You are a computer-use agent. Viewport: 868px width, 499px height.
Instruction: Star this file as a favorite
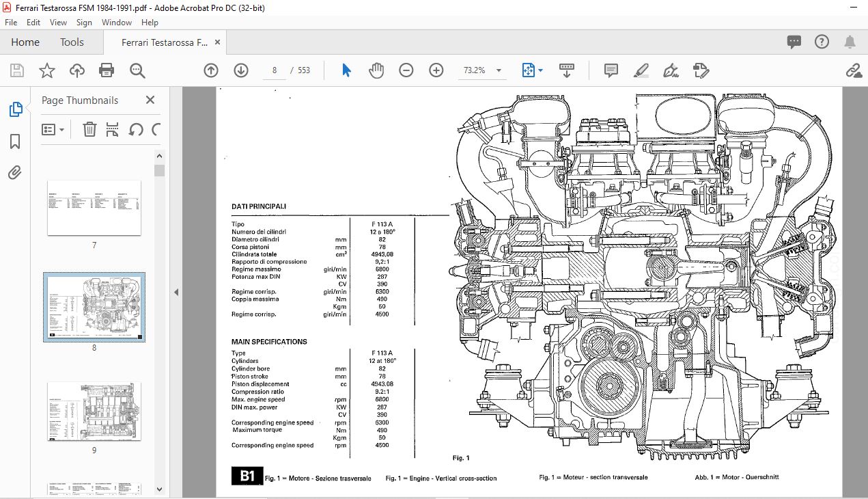(x=46, y=70)
